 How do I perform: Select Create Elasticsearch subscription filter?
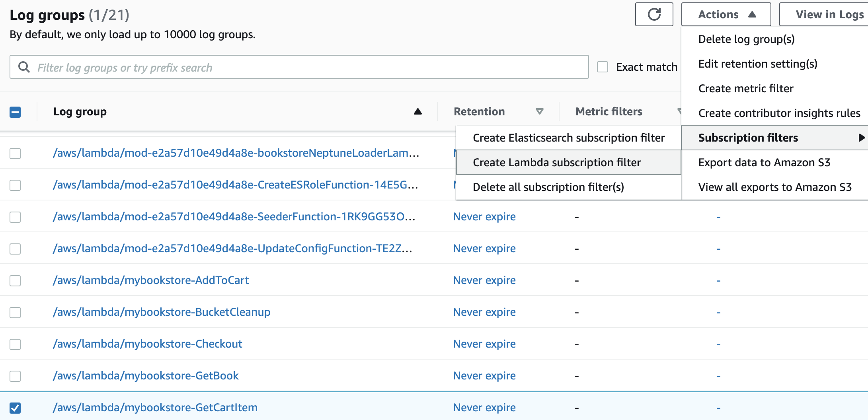point(569,138)
